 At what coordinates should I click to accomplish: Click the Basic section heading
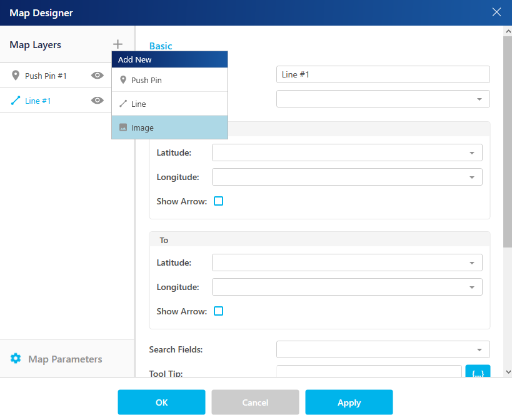coord(161,46)
